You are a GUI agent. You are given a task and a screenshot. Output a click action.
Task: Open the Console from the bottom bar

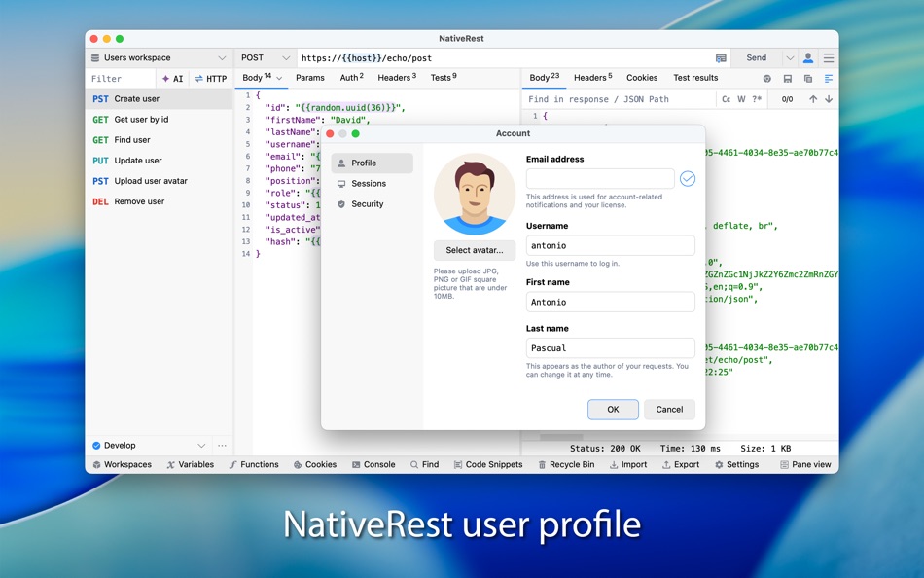(373, 464)
